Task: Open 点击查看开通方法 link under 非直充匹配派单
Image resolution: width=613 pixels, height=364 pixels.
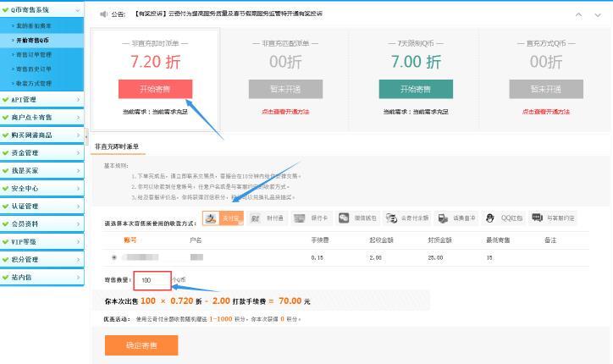Action: tap(285, 112)
